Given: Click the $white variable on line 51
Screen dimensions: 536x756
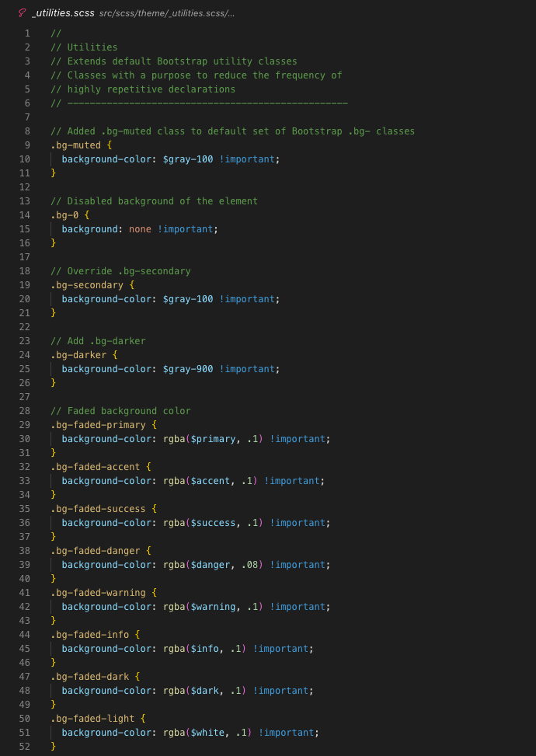Looking at the screenshot, I should click(207, 733).
